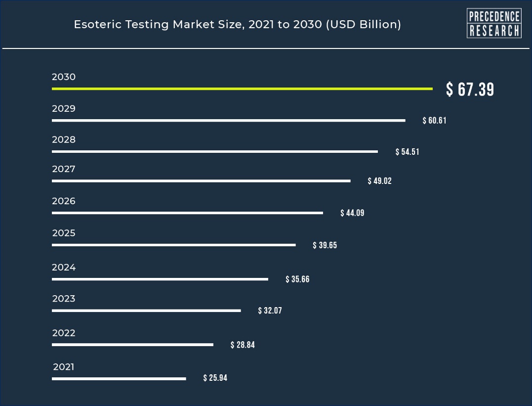Screen dimensions: 532x406
Task: Click the Precedence Research logo
Action: pyautogui.click(x=494, y=23)
